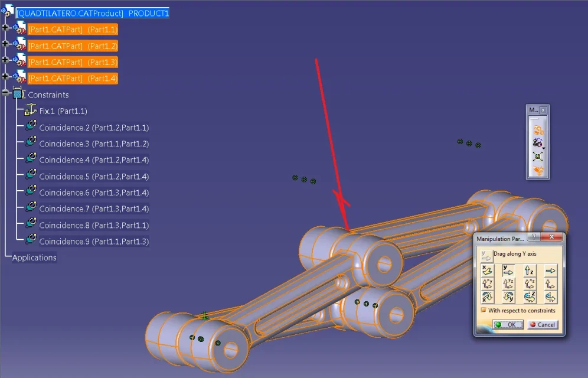
Task: Click the Fix.1 anchor constraint icon
Action: 30,110
